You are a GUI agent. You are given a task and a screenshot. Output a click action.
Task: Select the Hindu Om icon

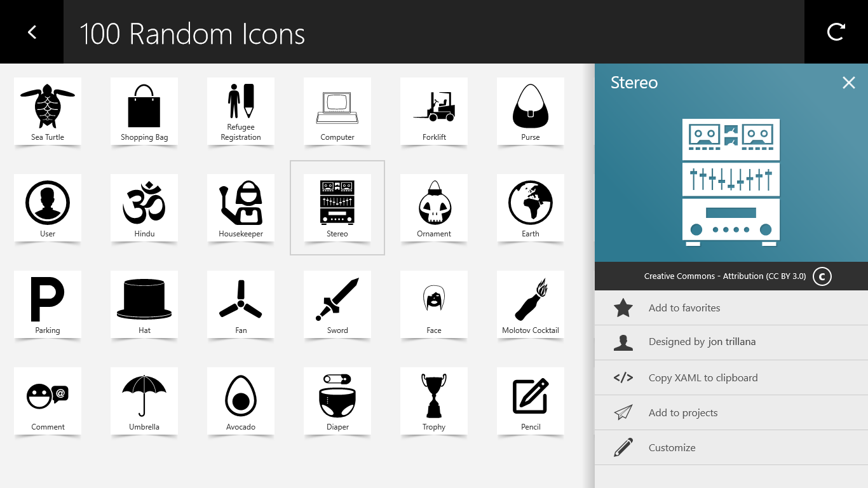pos(144,205)
